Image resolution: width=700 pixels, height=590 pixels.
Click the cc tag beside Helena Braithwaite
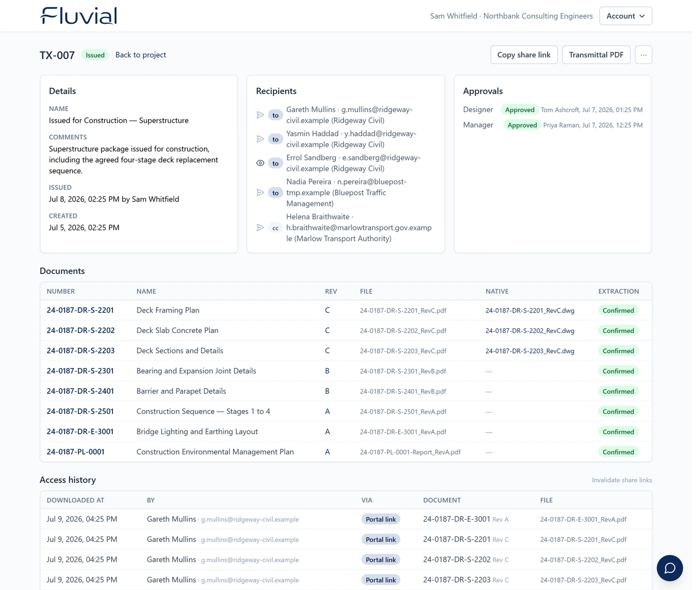tap(275, 228)
